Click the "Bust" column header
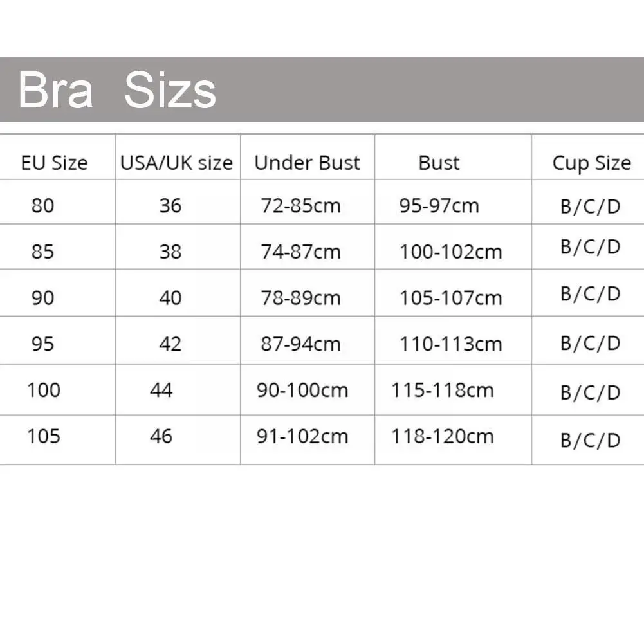The width and height of the screenshot is (644, 644). pos(439,163)
